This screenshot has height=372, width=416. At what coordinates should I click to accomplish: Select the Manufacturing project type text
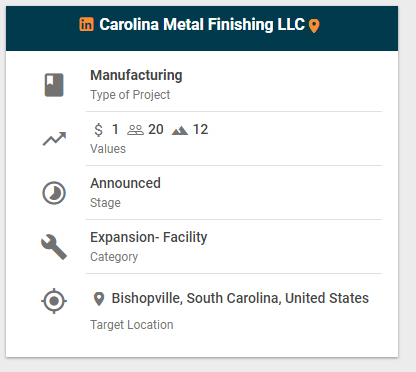136,75
